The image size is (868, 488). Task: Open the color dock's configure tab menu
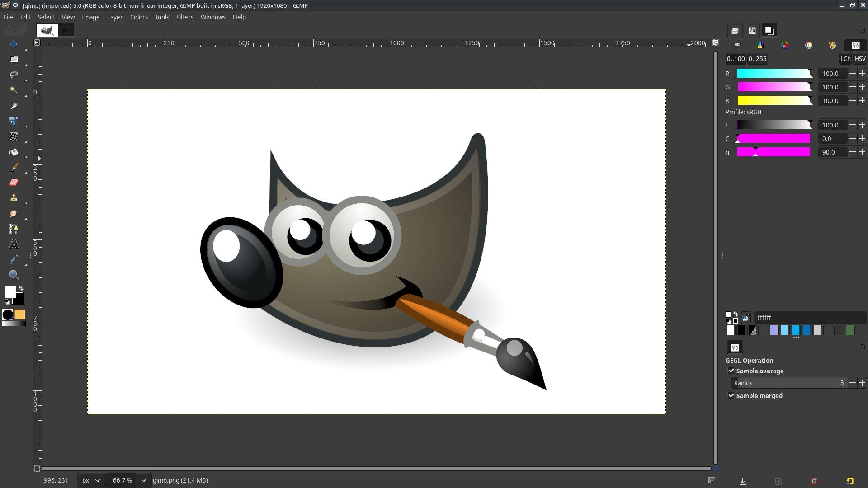click(862, 30)
